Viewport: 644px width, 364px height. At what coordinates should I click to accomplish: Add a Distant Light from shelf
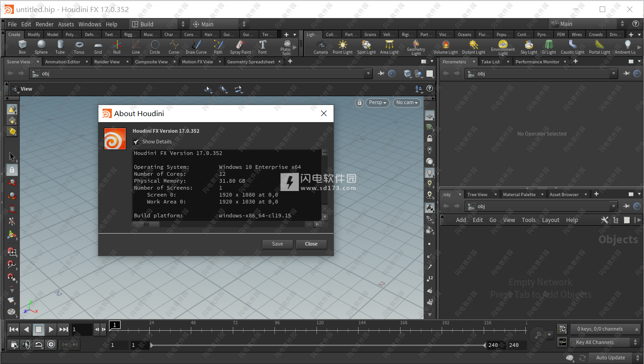tap(474, 47)
